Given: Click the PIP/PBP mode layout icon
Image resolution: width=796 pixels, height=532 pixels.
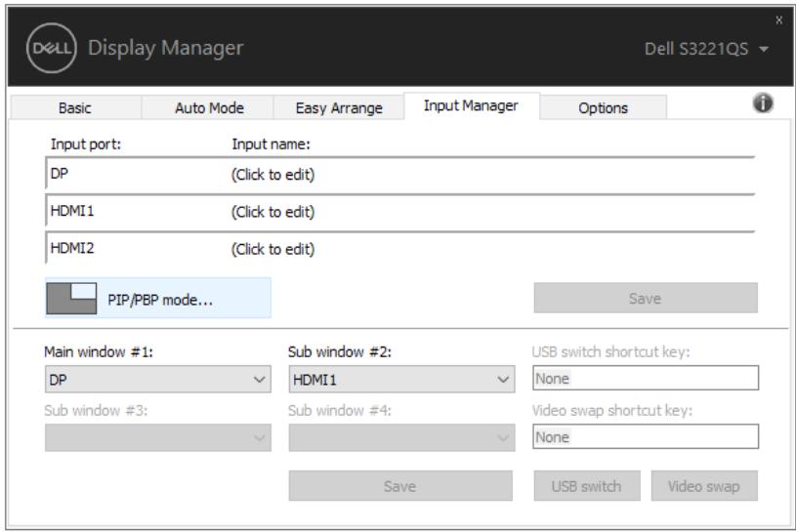Looking at the screenshot, I should (x=71, y=298).
